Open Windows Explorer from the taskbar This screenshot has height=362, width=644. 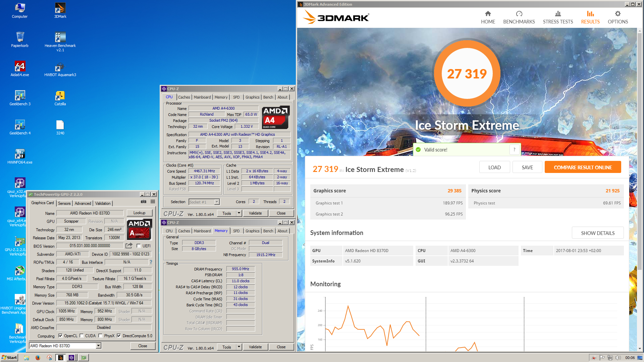coord(26,358)
